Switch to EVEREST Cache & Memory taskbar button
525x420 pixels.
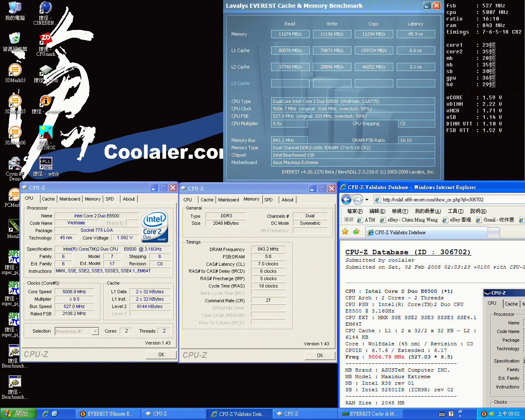point(370,414)
